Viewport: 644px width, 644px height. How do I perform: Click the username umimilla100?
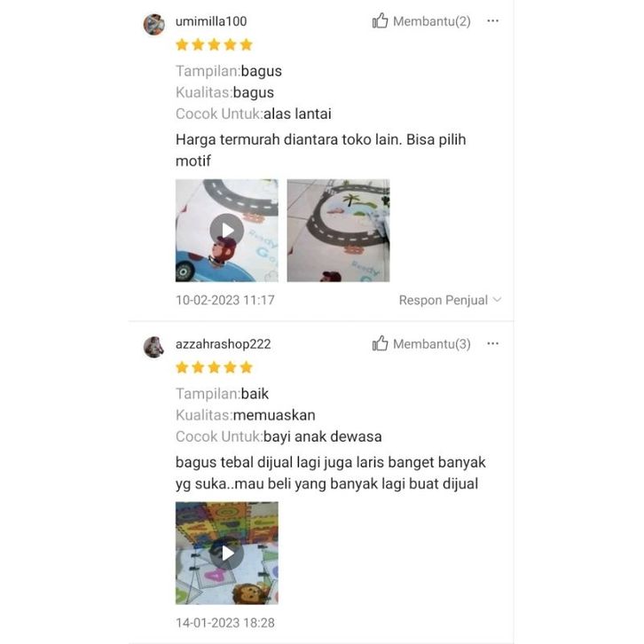(x=211, y=21)
